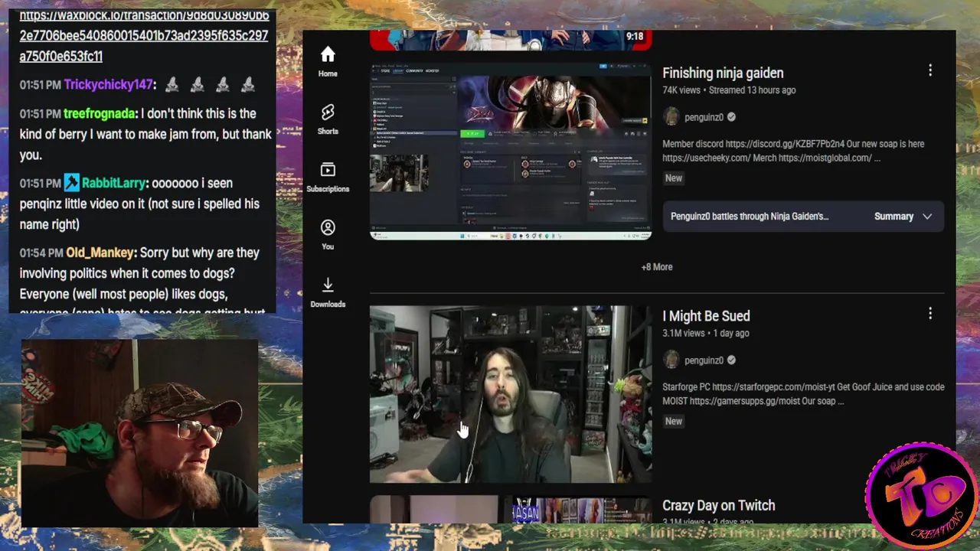Click treefrognada username in chat

point(100,113)
